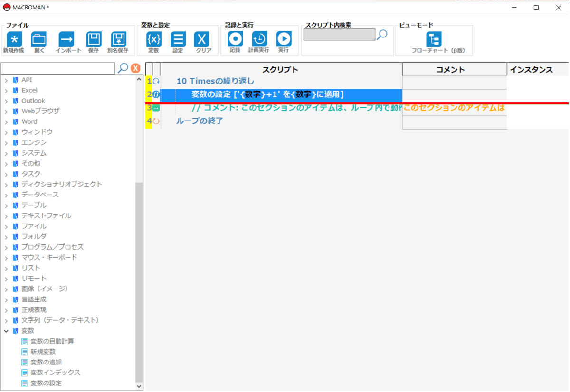Click the comment icon on script row 3
The width and height of the screenshot is (570, 392).
click(x=156, y=108)
